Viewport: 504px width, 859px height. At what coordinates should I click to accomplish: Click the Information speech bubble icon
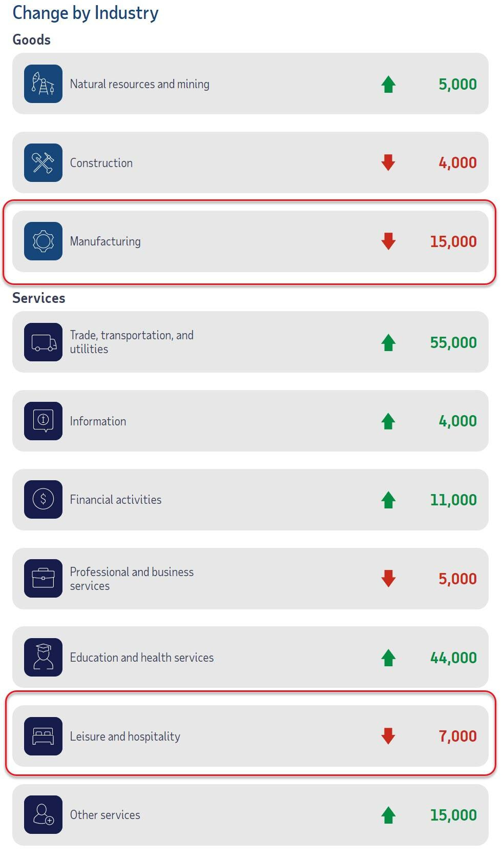pos(43,421)
